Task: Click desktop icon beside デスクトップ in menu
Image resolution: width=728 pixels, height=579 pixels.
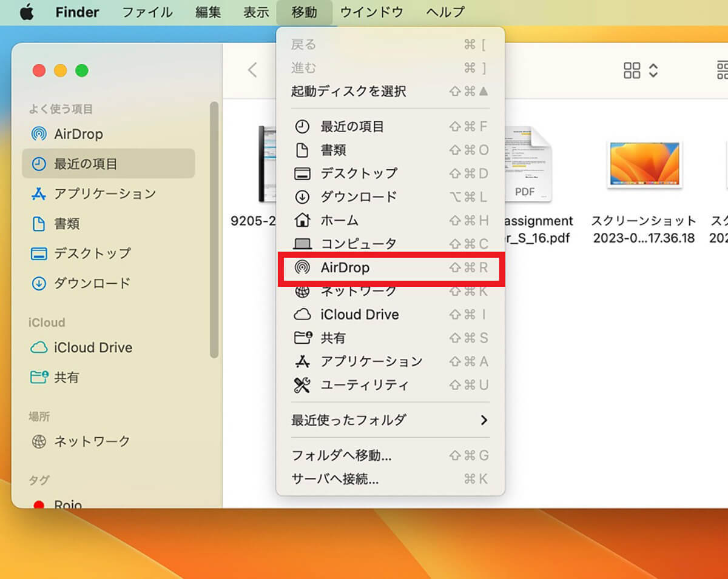Action: [302, 173]
